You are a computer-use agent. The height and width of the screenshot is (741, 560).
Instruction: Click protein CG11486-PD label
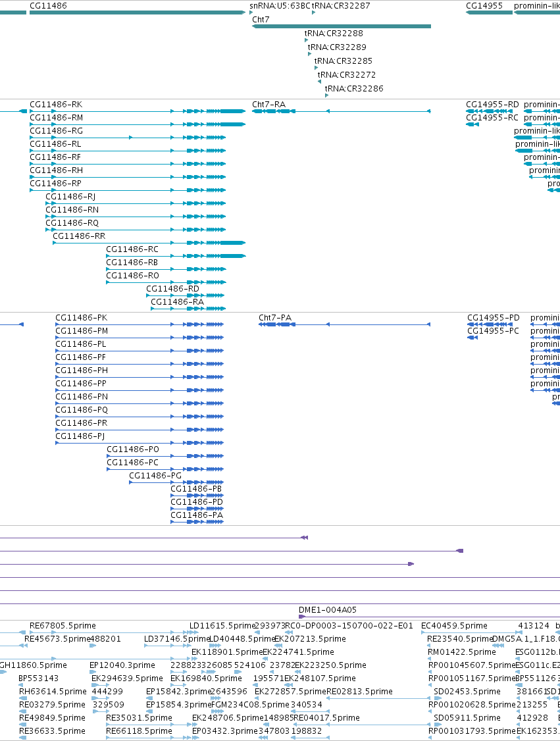pyautogui.click(x=197, y=503)
